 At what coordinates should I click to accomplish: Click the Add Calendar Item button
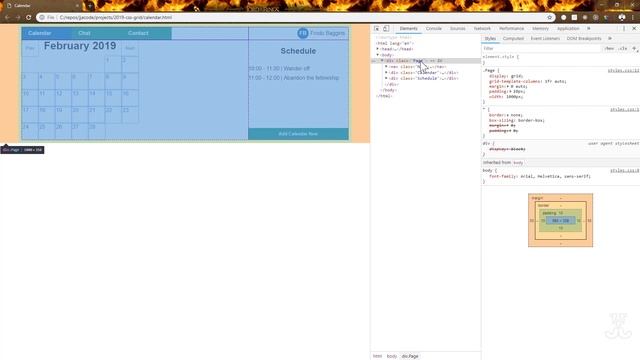tap(298, 134)
